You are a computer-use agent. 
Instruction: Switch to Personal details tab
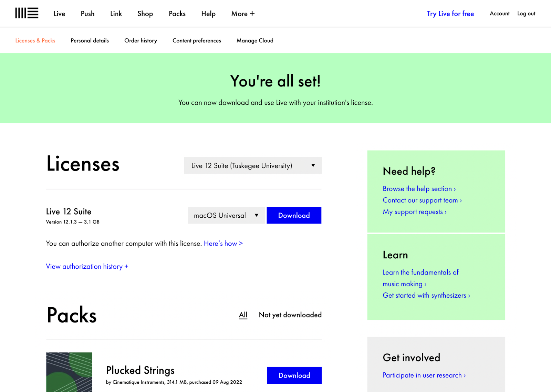[90, 41]
